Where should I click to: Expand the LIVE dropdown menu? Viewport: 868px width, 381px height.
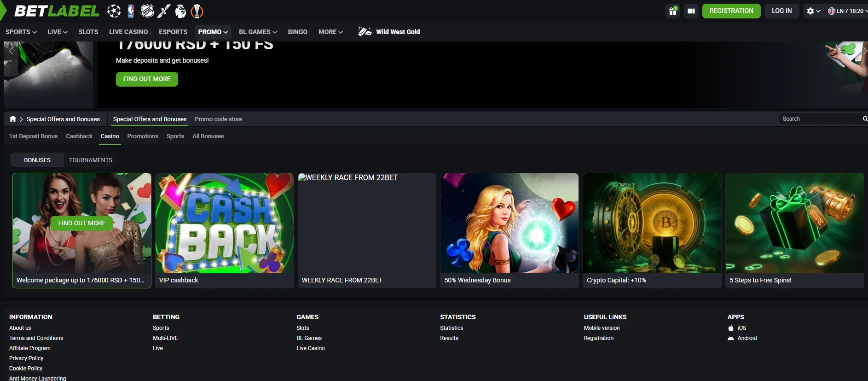58,32
